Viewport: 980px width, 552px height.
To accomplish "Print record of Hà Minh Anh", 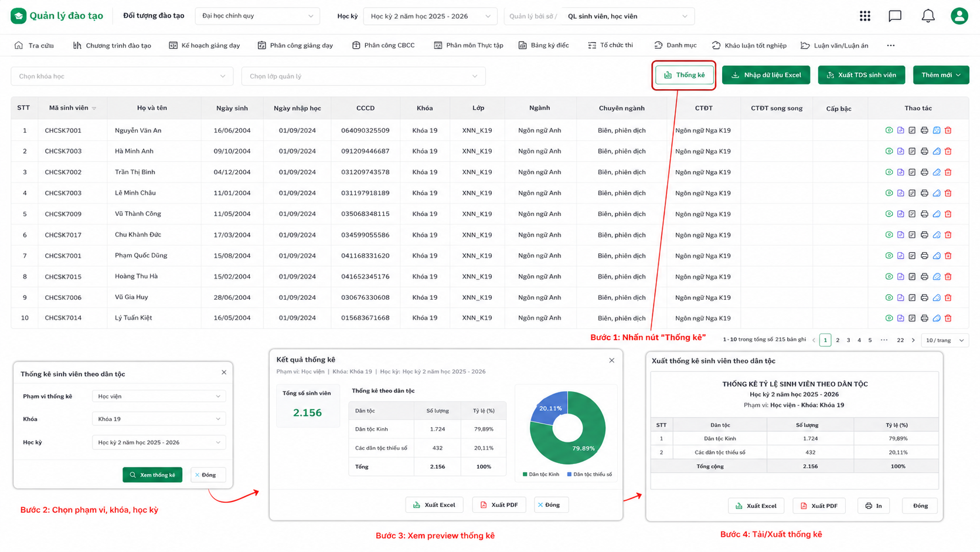I will [x=924, y=151].
